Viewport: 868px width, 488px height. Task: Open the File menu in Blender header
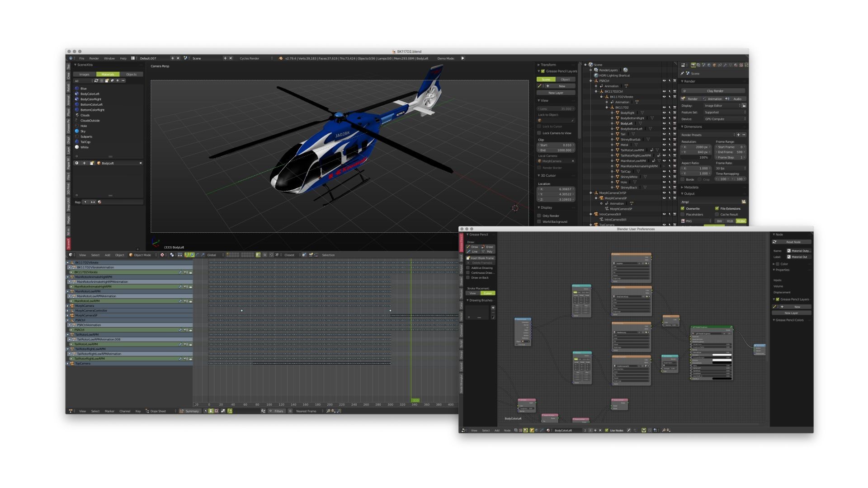pyautogui.click(x=81, y=58)
